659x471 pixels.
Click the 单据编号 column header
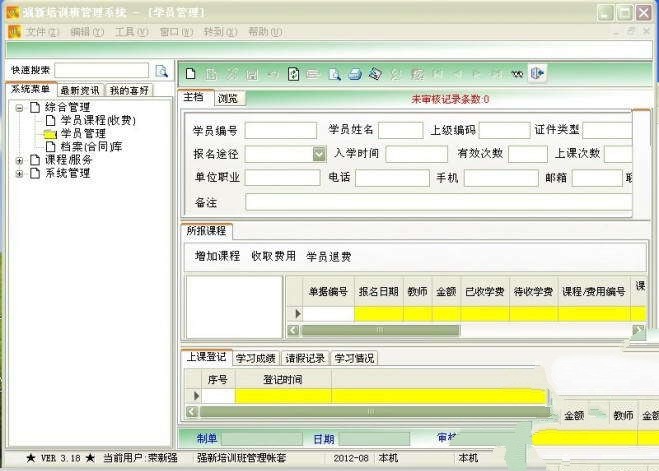(328, 291)
